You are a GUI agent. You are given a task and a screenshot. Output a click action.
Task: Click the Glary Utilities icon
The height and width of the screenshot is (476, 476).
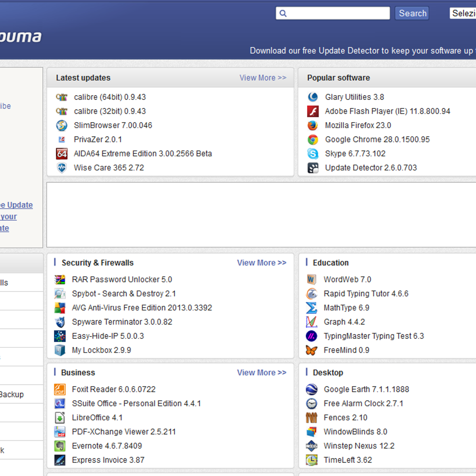[x=313, y=97]
